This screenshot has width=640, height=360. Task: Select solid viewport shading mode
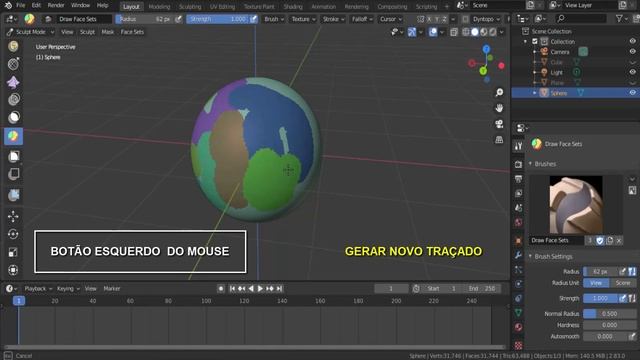click(475, 32)
